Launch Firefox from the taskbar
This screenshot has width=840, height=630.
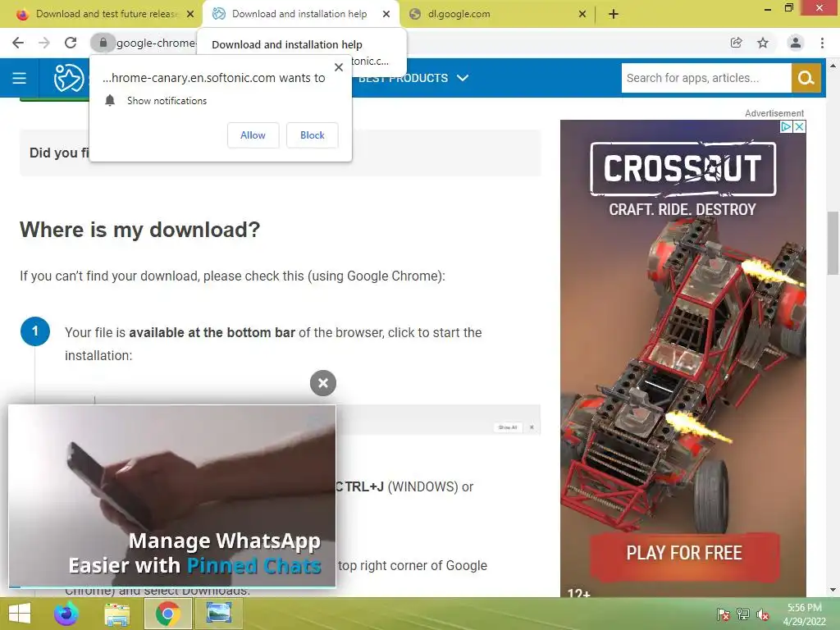[x=66, y=614]
